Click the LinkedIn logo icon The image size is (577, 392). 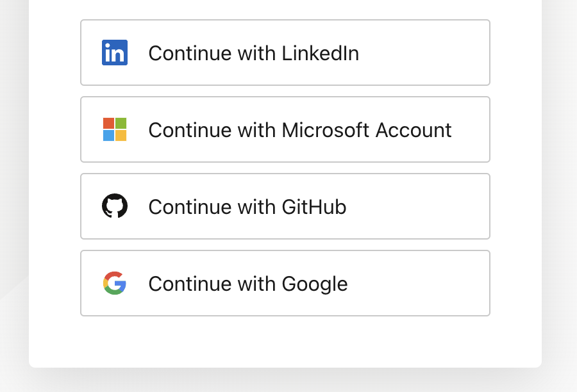[115, 53]
